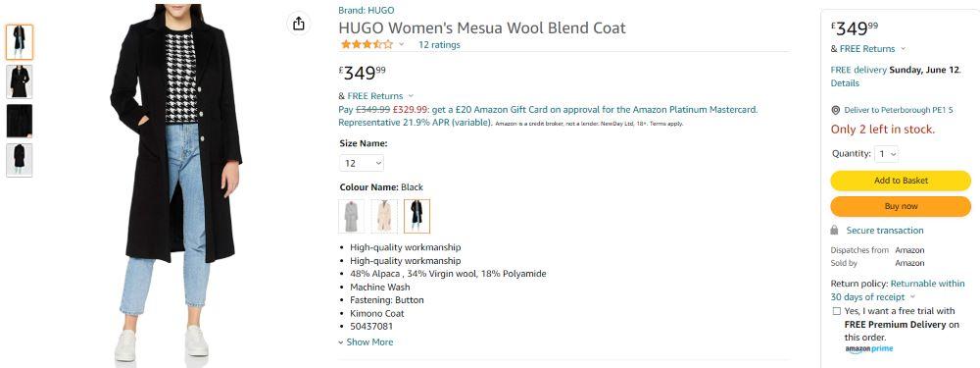Enable the free Premium Delivery trial checkbox
980x368 pixels.
point(836,311)
